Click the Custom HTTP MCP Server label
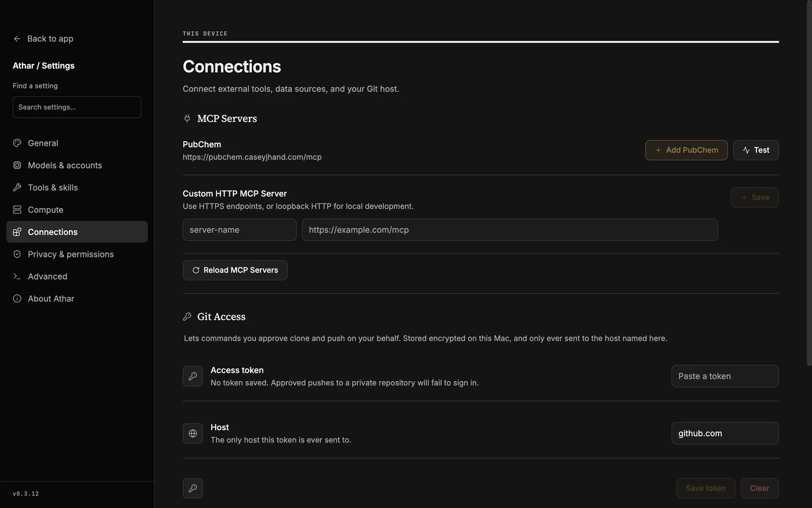Screen dimensions: 812x508 [234, 194]
